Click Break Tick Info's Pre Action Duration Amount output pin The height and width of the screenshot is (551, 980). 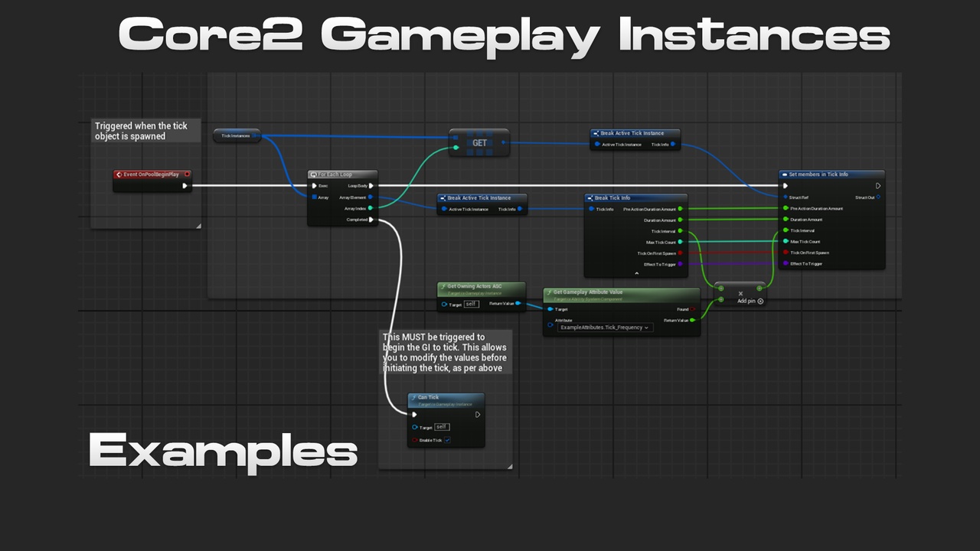680,208
